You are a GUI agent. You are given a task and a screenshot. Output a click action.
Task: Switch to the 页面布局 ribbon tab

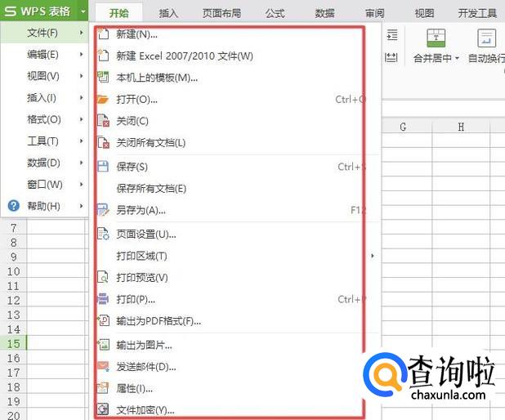tap(221, 13)
